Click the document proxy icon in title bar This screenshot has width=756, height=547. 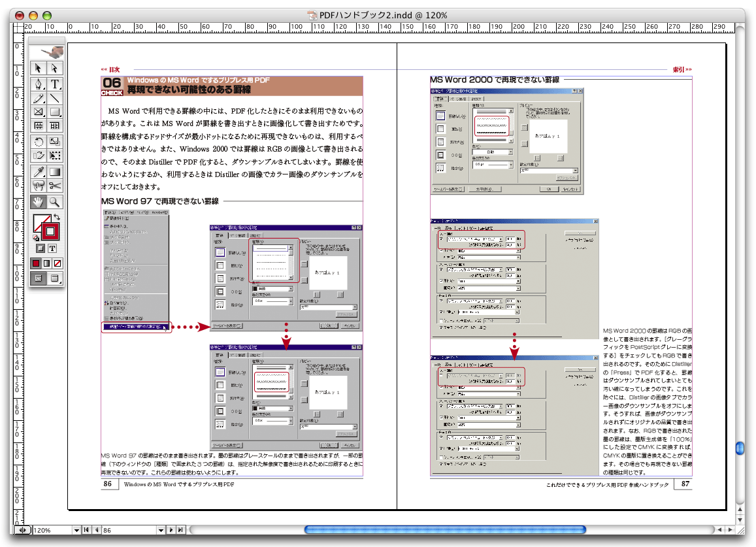[312, 16]
